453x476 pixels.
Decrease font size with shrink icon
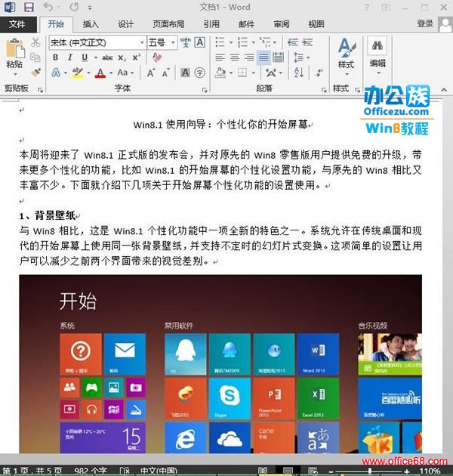(x=165, y=73)
